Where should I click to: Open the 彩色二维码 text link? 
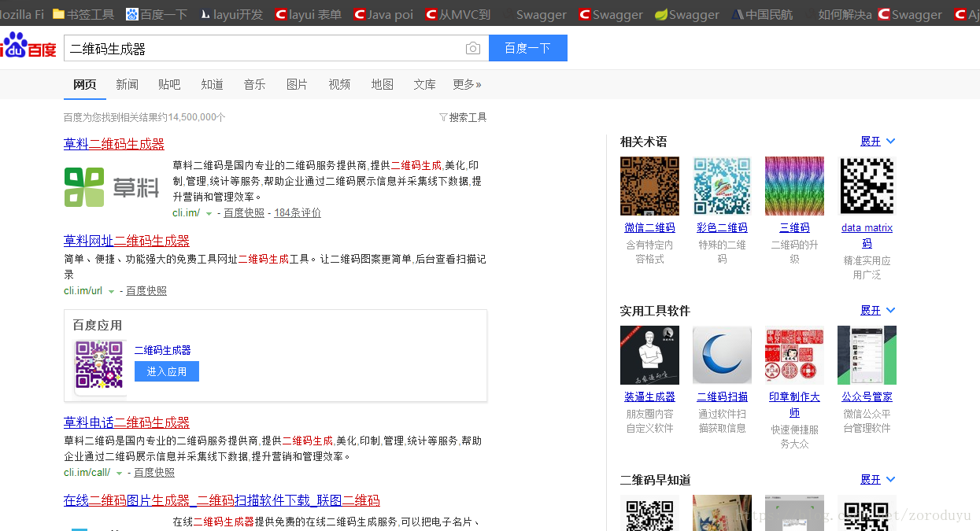722,227
